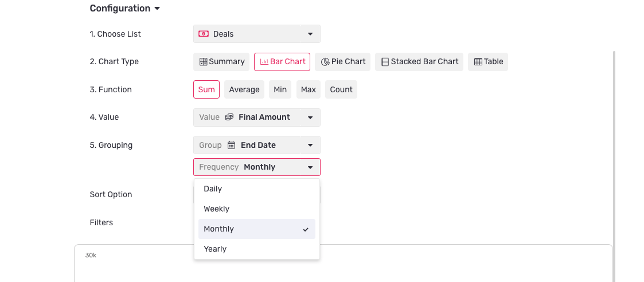Set function to Max
This screenshot has width=644, height=282.
pyautogui.click(x=309, y=89)
